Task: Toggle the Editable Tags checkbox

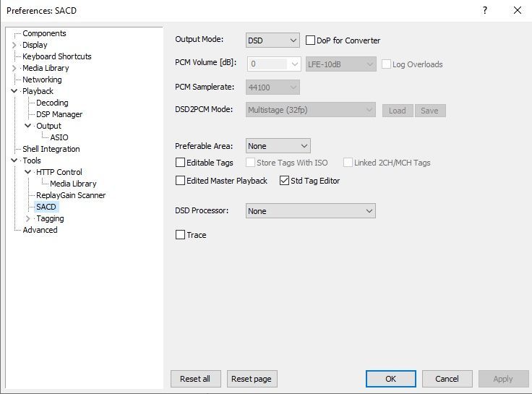Action: click(180, 163)
